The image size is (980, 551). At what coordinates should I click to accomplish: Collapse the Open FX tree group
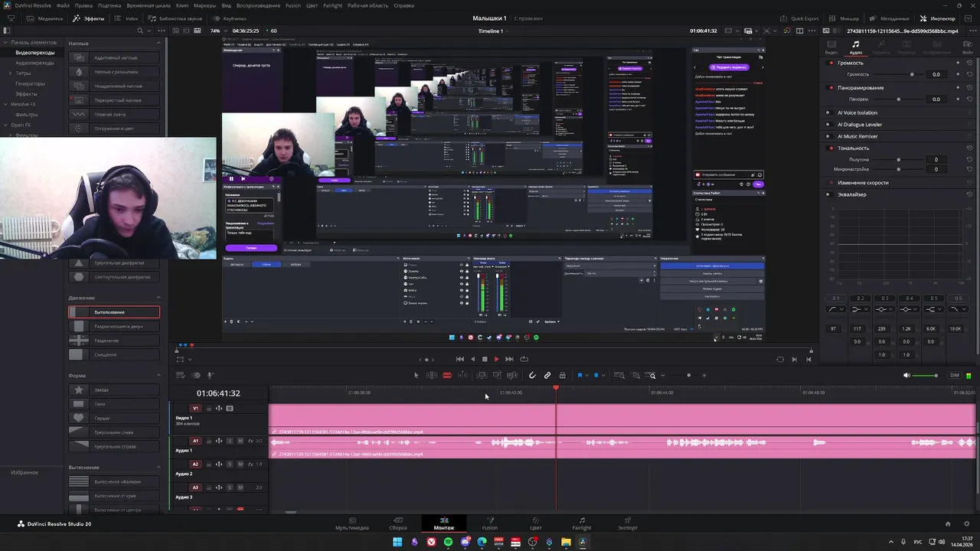coord(5,125)
